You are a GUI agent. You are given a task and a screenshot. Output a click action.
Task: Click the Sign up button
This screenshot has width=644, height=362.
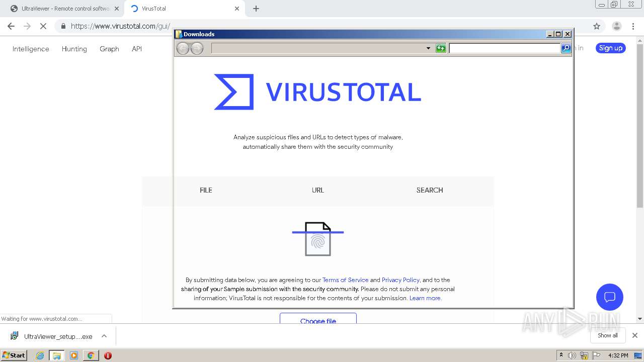pyautogui.click(x=611, y=48)
